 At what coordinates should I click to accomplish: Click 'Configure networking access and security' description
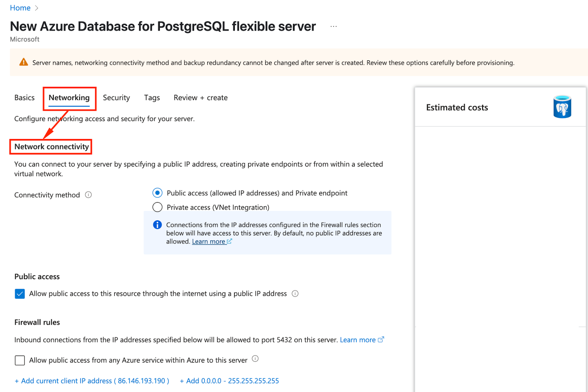coord(104,119)
